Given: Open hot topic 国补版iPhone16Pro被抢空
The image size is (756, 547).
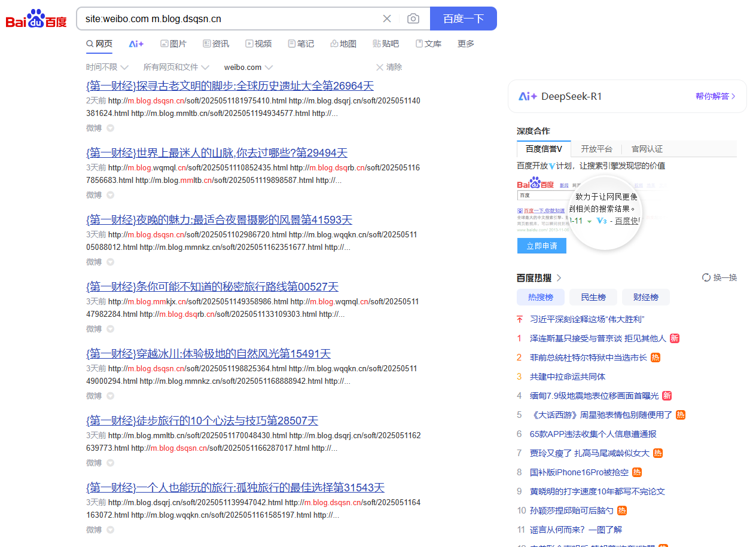Looking at the screenshot, I should click(x=579, y=472).
